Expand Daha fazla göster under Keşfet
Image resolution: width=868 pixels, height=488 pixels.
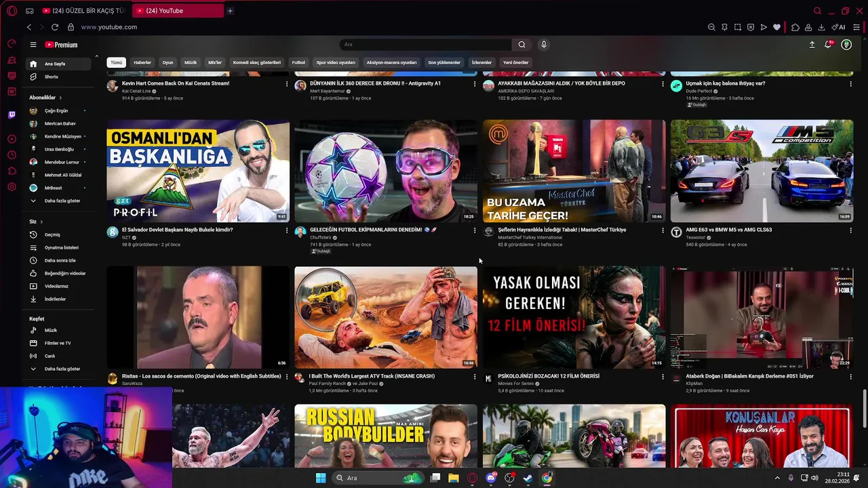[58, 369]
